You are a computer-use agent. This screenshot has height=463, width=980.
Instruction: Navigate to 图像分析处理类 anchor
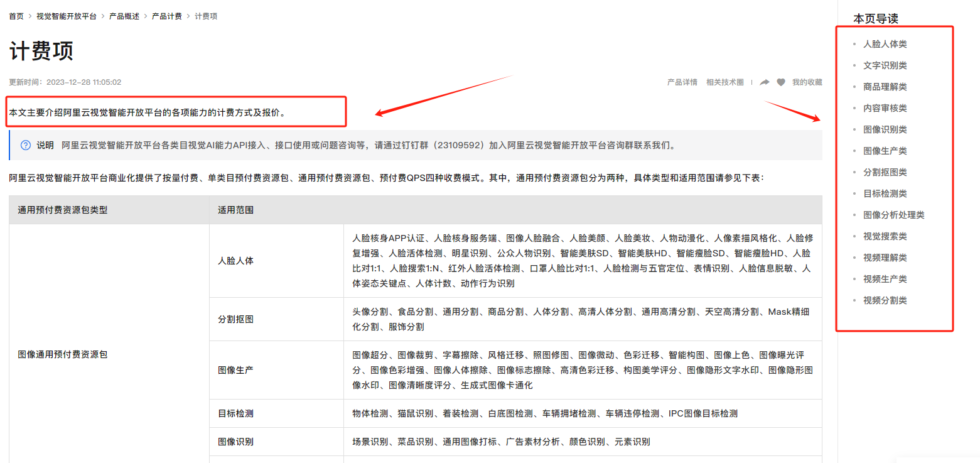(x=894, y=215)
